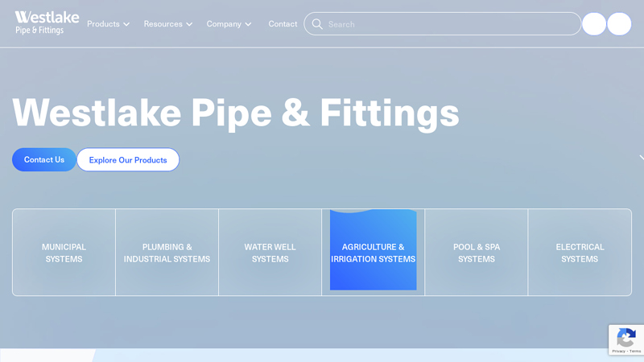Select Plumbing & Industrial Systems tile

(x=167, y=253)
